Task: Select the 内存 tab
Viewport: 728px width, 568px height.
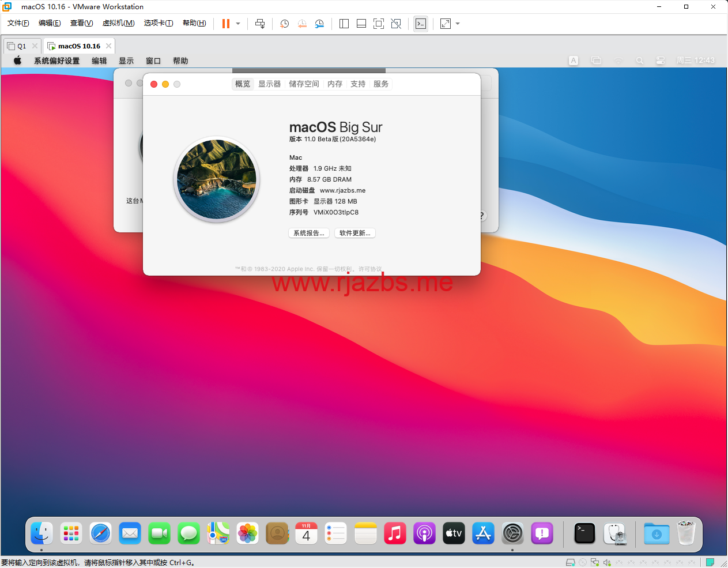Action: (335, 84)
